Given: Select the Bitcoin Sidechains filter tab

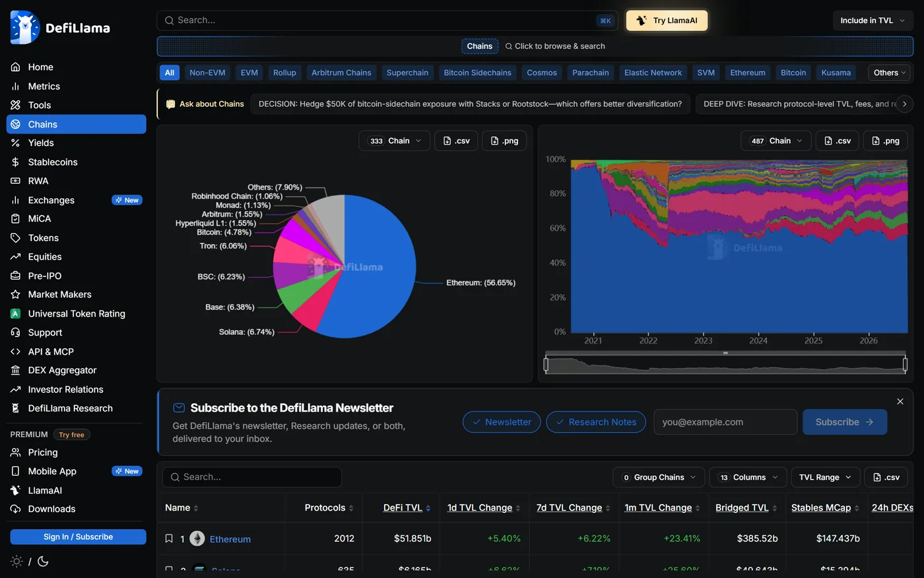Looking at the screenshot, I should tap(477, 73).
